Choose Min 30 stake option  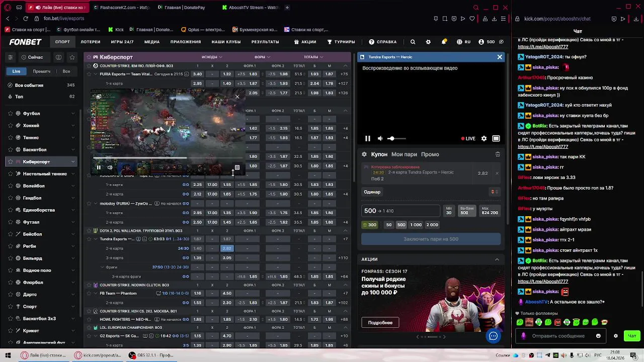coord(449,211)
